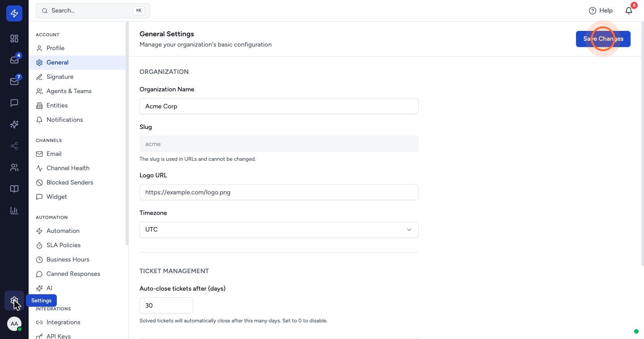
Task: Open Integrations in the settings sidebar
Action: [x=77, y=322]
